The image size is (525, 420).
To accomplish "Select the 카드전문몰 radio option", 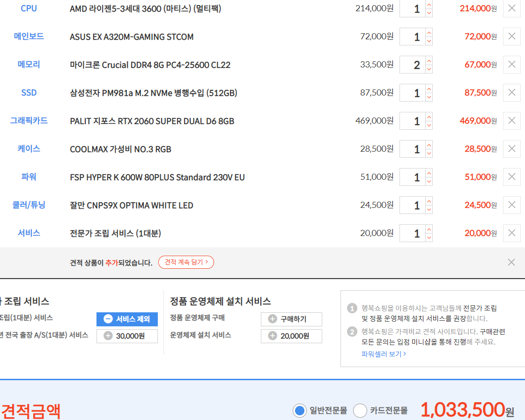I will [360, 410].
